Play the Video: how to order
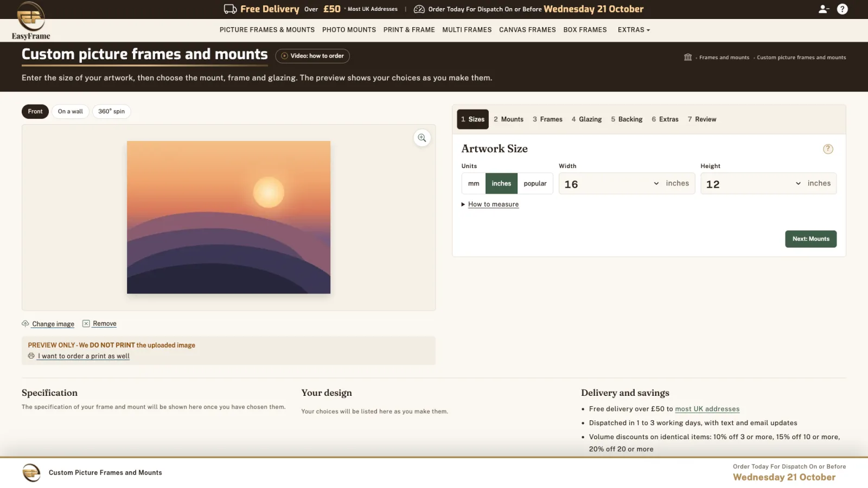The width and height of the screenshot is (868, 488). point(312,56)
